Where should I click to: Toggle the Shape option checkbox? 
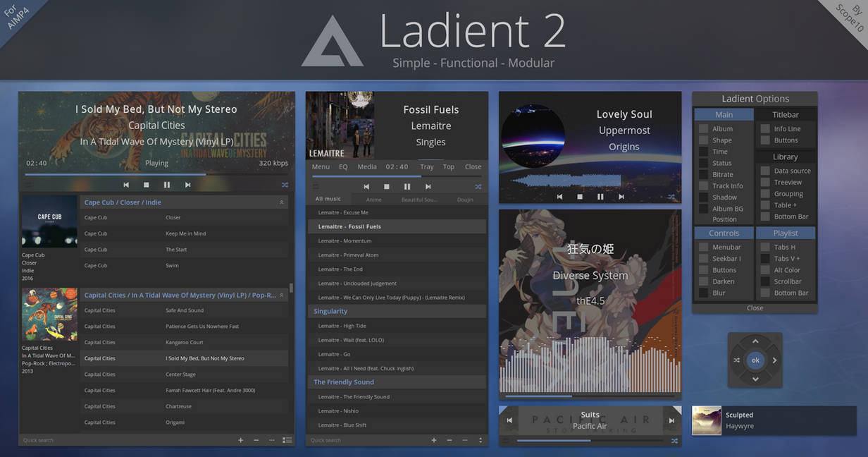[x=703, y=140]
